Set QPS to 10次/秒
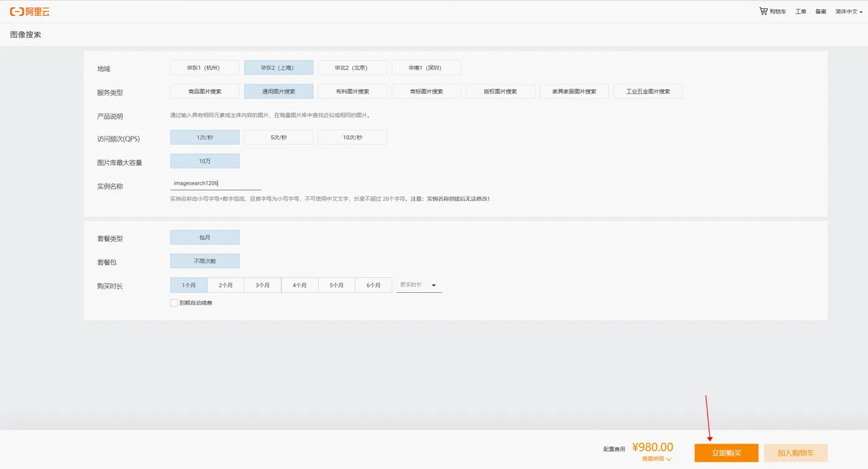868x469 pixels. coord(352,137)
